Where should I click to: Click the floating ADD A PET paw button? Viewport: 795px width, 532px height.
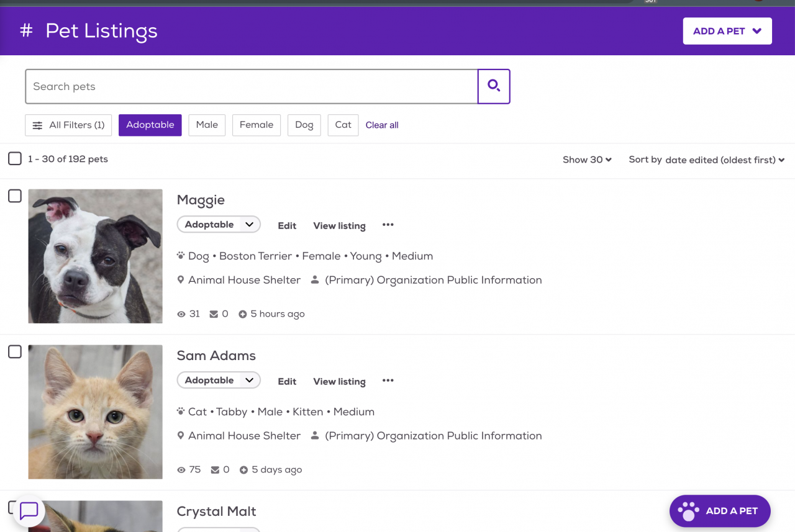tap(720, 511)
